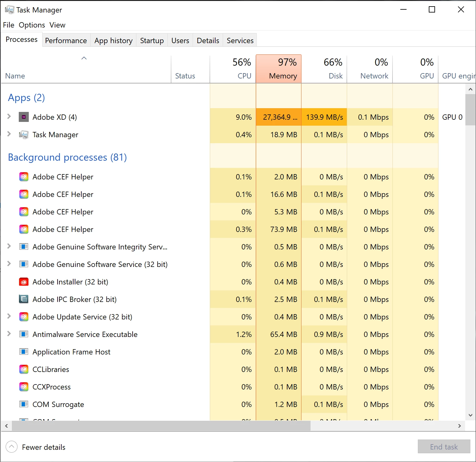Click the Adobe Genuine Software Integrity Service icon
Viewport: 476px width, 462px height.
click(24, 247)
